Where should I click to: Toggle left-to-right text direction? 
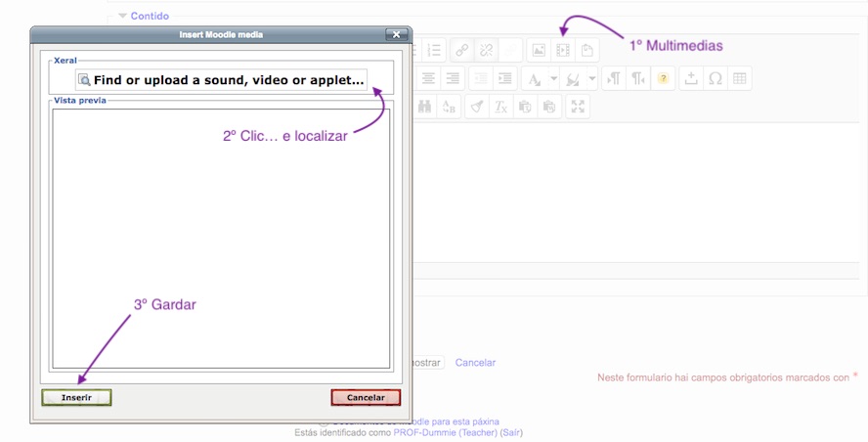click(x=614, y=79)
